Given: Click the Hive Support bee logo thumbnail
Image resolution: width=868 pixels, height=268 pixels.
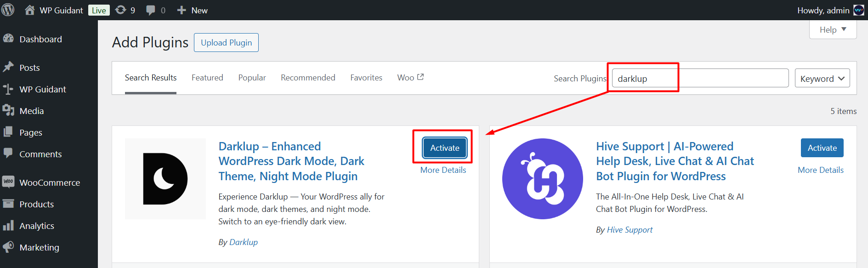Looking at the screenshot, I should [x=543, y=179].
